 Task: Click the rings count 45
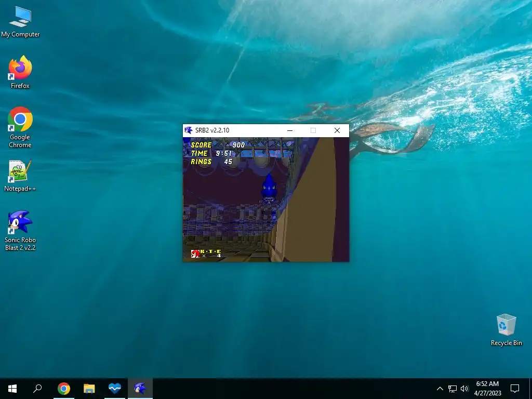tap(229, 162)
